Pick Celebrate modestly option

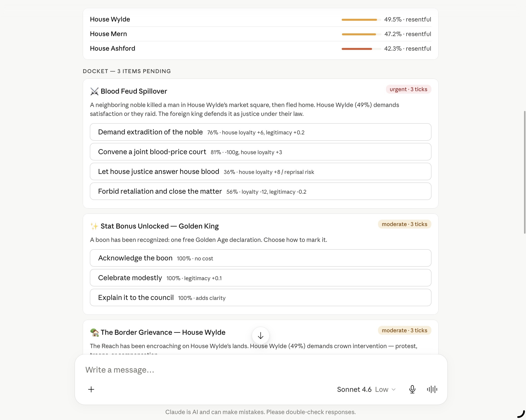(x=260, y=278)
